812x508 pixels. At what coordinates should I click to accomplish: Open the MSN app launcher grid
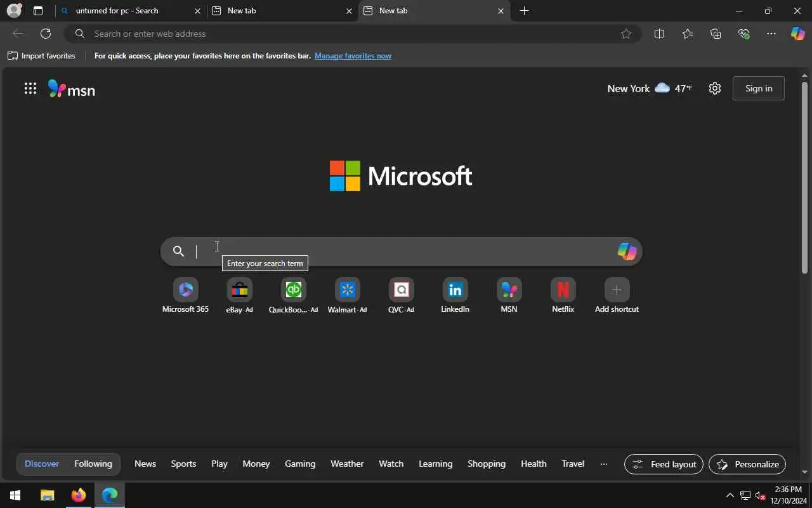pyautogui.click(x=30, y=89)
